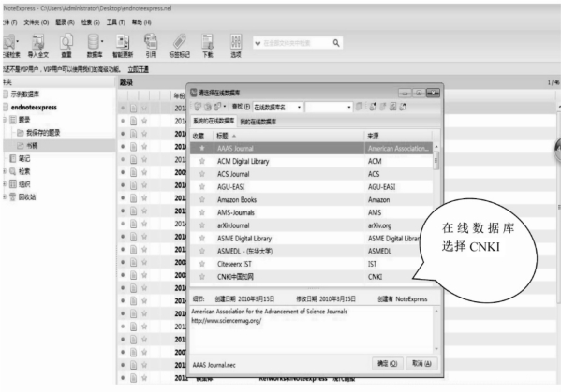Toggle favorite star for Citeseerx IST
The image size is (561, 392).
click(202, 264)
